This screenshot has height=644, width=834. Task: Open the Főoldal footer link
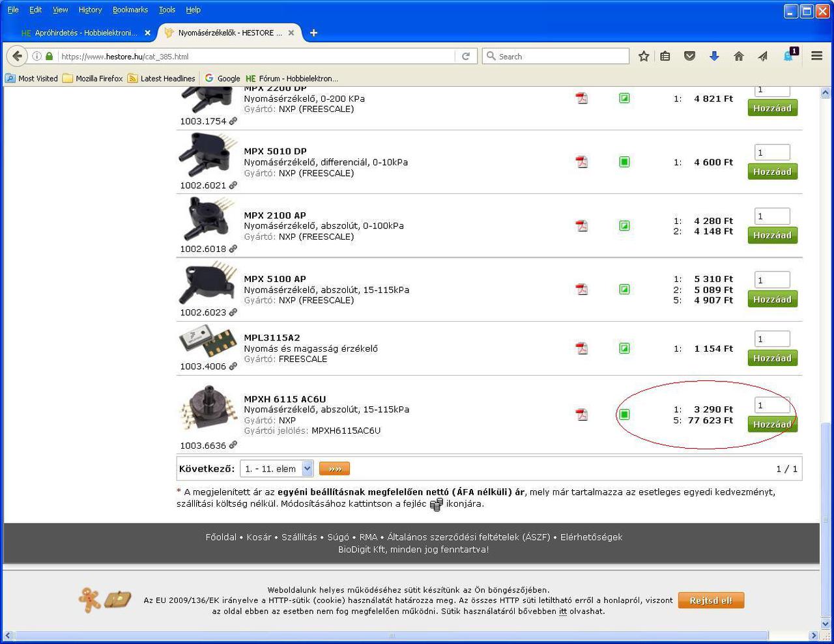click(221, 537)
